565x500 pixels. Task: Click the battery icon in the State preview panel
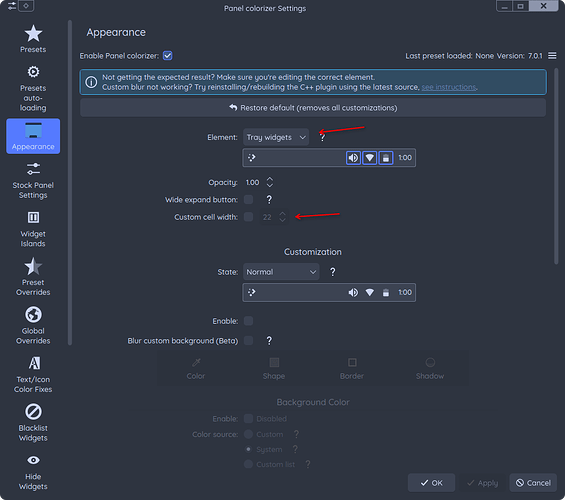[x=386, y=293]
